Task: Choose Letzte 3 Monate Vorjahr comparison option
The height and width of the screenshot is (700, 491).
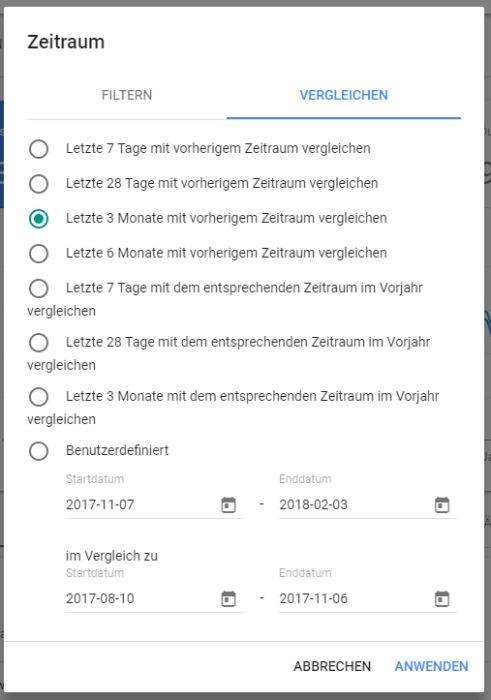Action: click(x=39, y=396)
